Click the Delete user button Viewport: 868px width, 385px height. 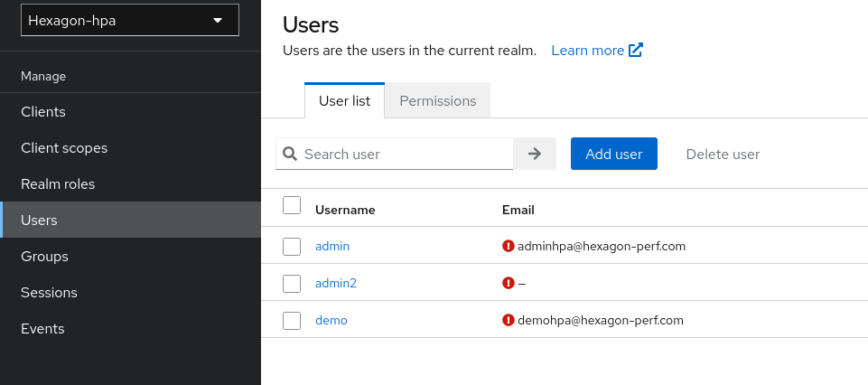pos(723,154)
